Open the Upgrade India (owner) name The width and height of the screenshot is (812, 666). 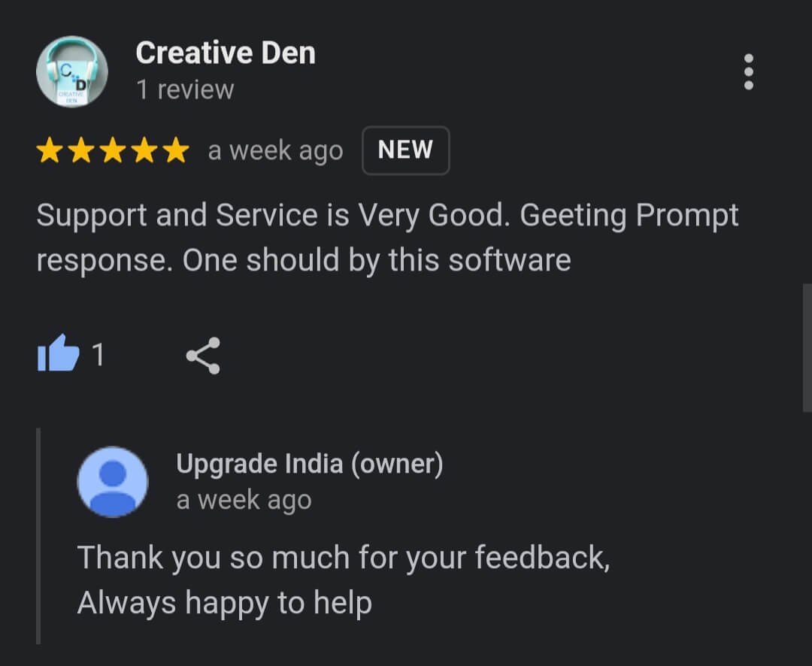pyautogui.click(x=310, y=464)
